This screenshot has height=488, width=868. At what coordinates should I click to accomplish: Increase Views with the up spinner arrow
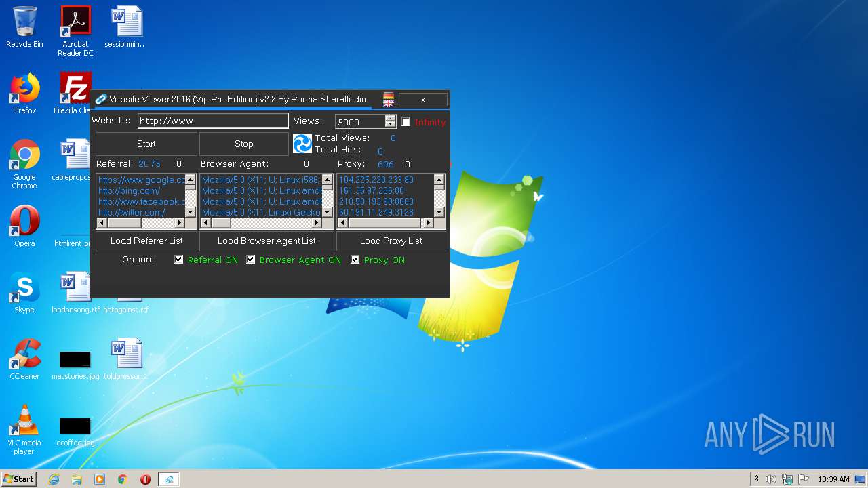[390, 119]
